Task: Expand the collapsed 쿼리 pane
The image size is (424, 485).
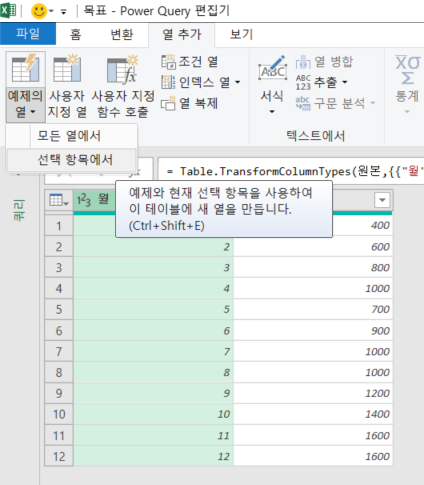Action: [x=19, y=210]
